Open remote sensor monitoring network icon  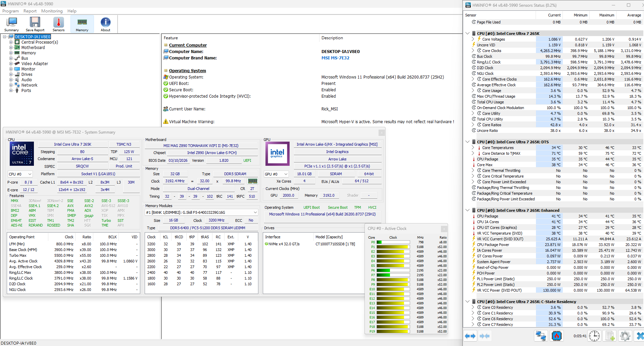coord(541,336)
